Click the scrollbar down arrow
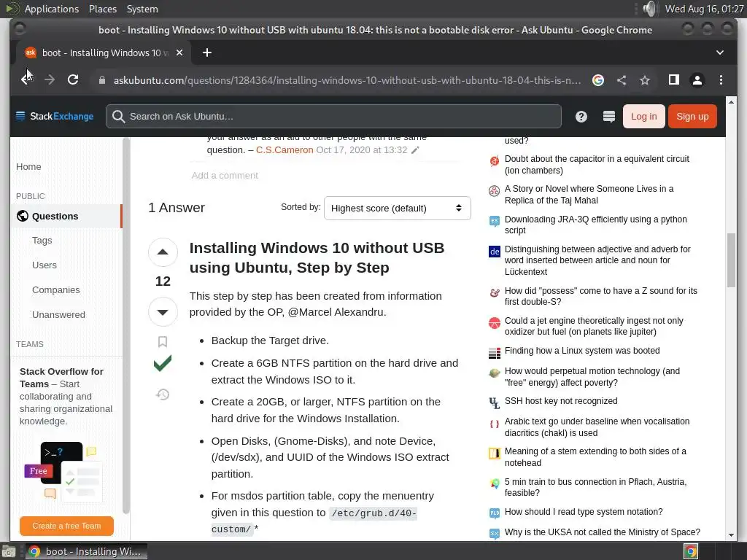The image size is (747, 560). pos(731,535)
